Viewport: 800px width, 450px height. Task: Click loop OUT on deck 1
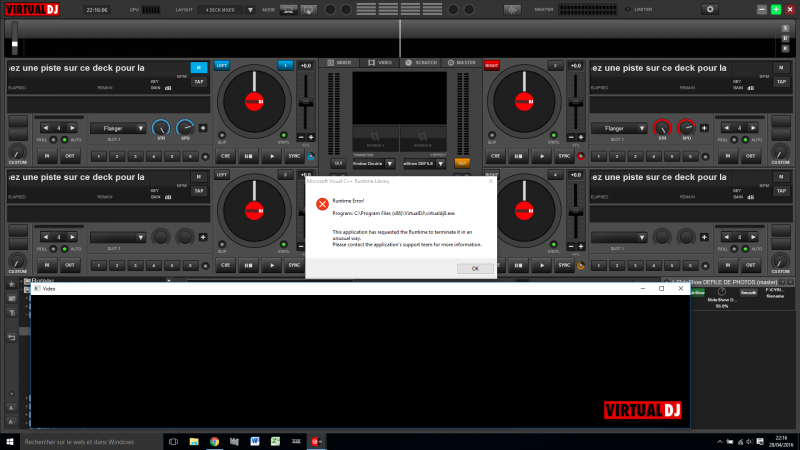click(70, 156)
